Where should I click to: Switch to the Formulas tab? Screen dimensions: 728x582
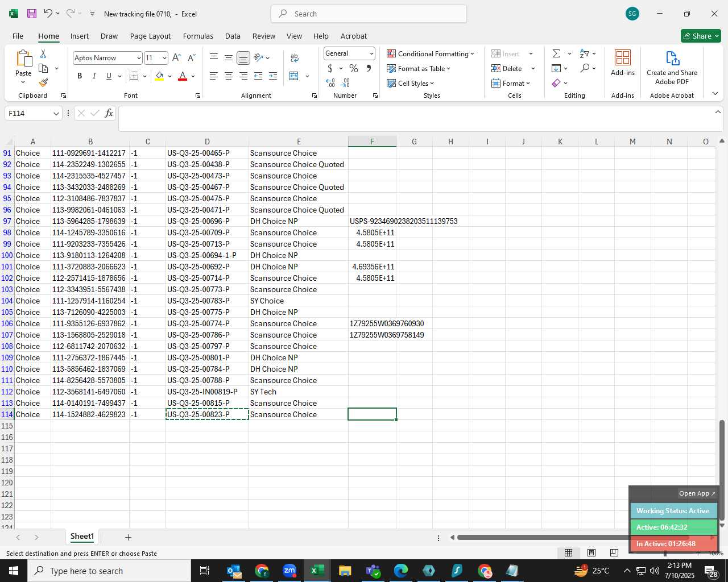click(x=198, y=36)
